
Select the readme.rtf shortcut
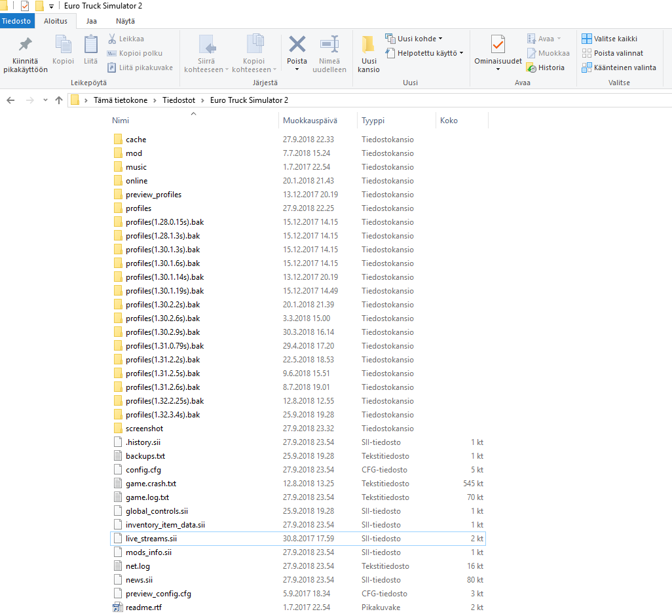(298, 607)
